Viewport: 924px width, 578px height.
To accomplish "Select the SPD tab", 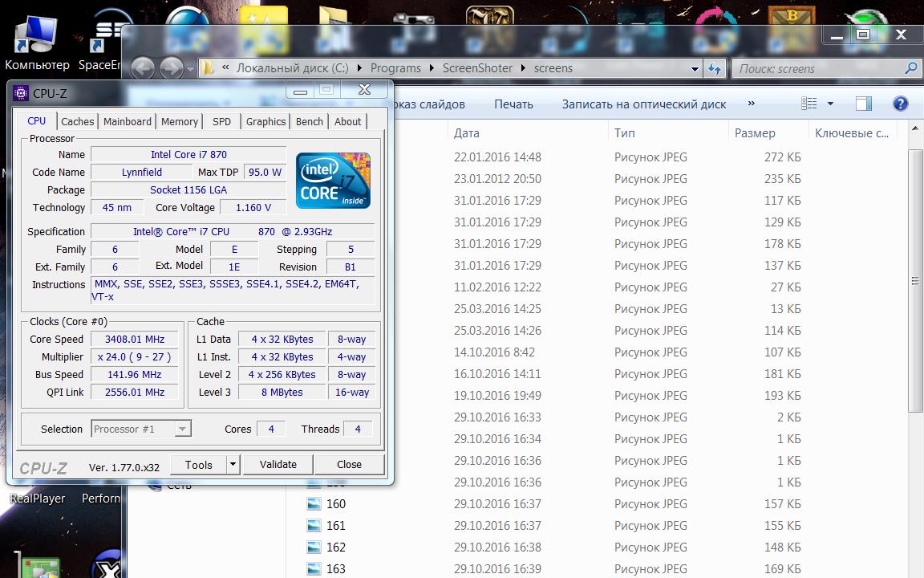I will 221,121.
